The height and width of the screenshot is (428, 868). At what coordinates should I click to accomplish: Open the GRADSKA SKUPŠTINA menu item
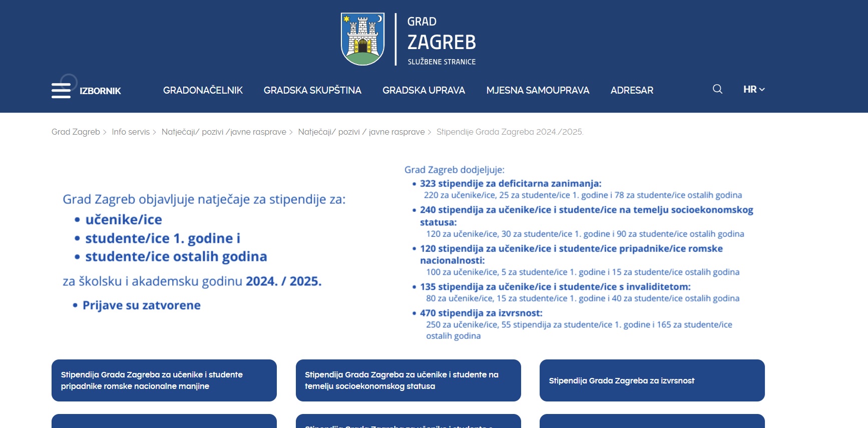pyautogui.click(x=312, y=91)
